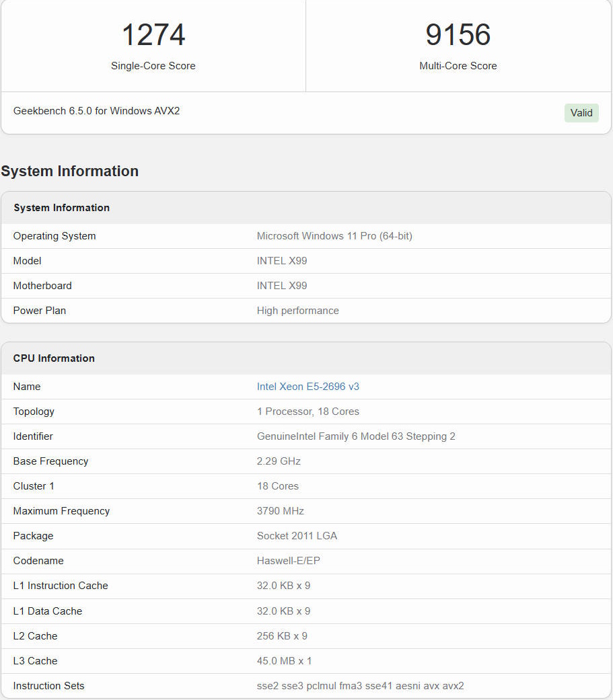The height and width of the screenshot is (700, 613).
Task: Click the Motherboard row label
Action: pos(42,286)
